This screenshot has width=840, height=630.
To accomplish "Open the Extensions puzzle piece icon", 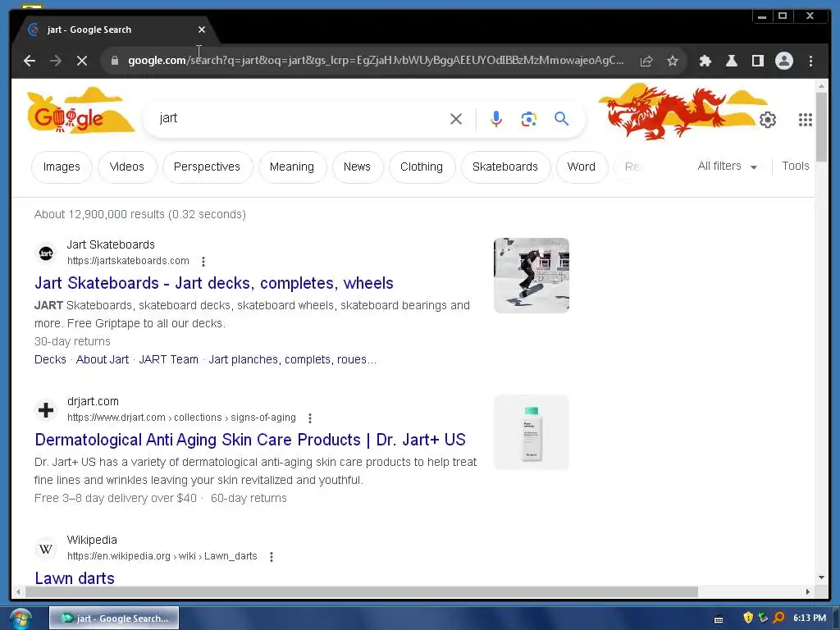I will click(705, 61).
